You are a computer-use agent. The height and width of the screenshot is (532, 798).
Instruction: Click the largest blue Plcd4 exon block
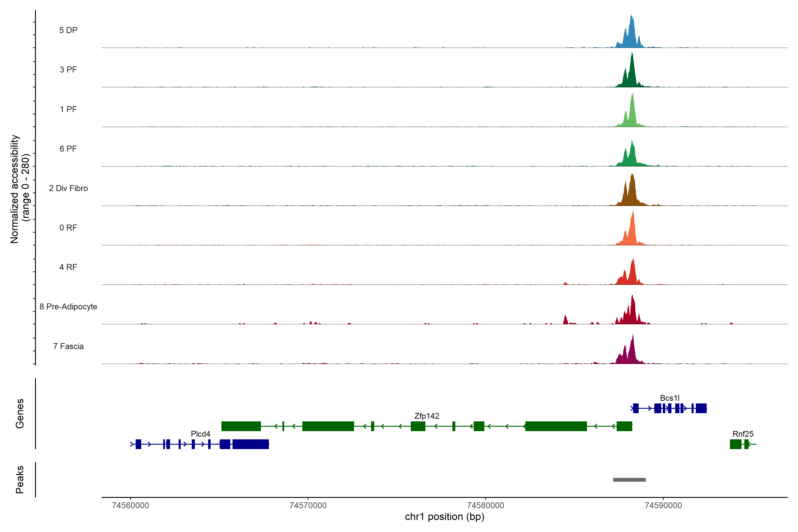(x=250, y=444)
